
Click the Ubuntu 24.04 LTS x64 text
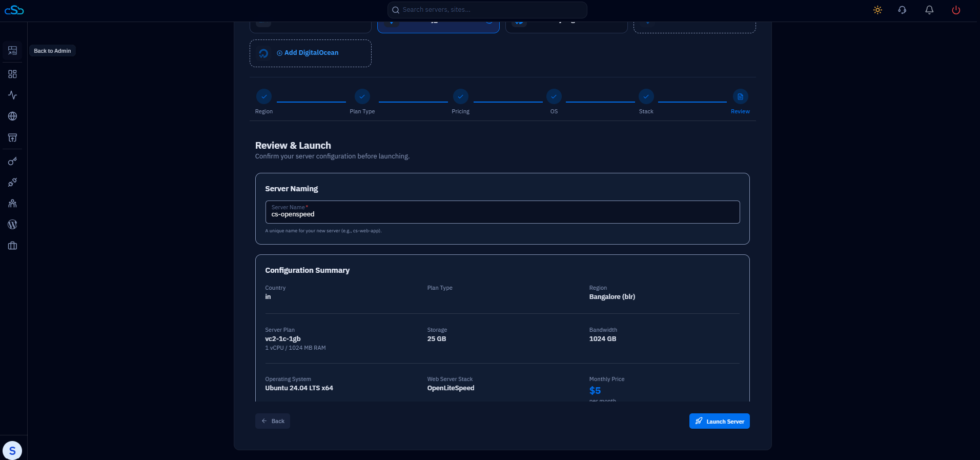(299, 388)
